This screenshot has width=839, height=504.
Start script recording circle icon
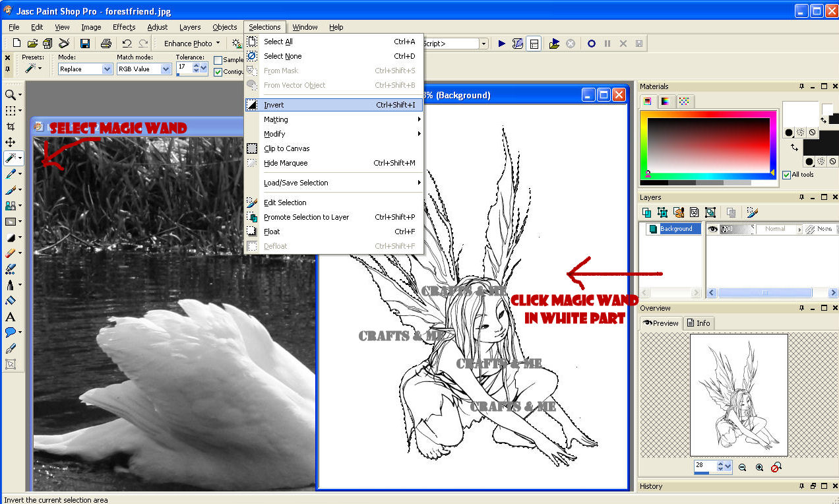(x=592, y=44)
